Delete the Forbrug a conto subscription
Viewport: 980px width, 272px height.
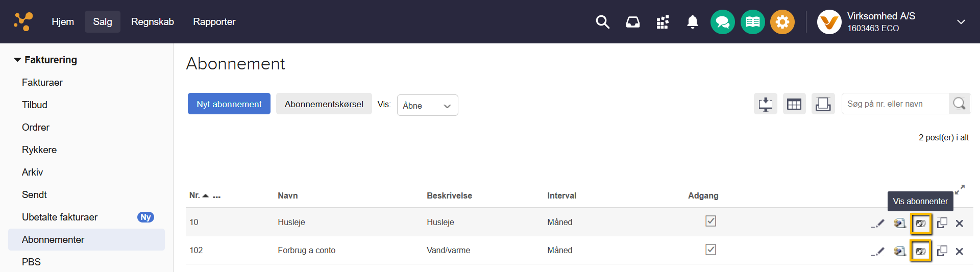click(960, 251)
